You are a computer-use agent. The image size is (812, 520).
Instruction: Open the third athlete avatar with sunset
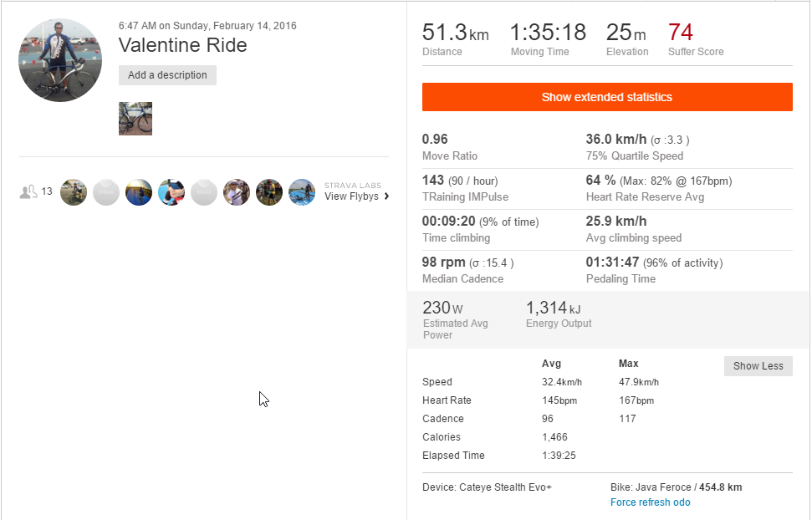tap(139, 192)
